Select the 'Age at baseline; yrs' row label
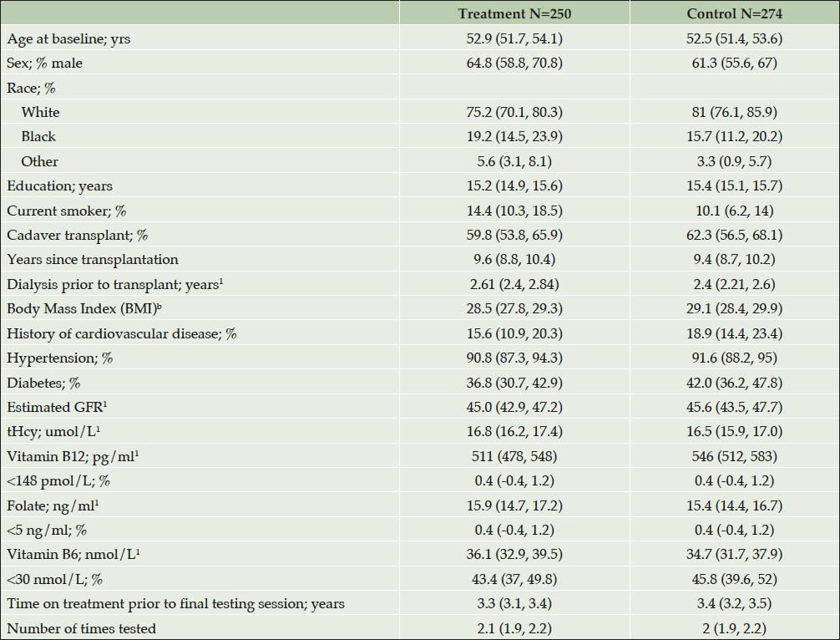This screenshot has height=640, width=840. pyautogui.click(x=63, y=38)
